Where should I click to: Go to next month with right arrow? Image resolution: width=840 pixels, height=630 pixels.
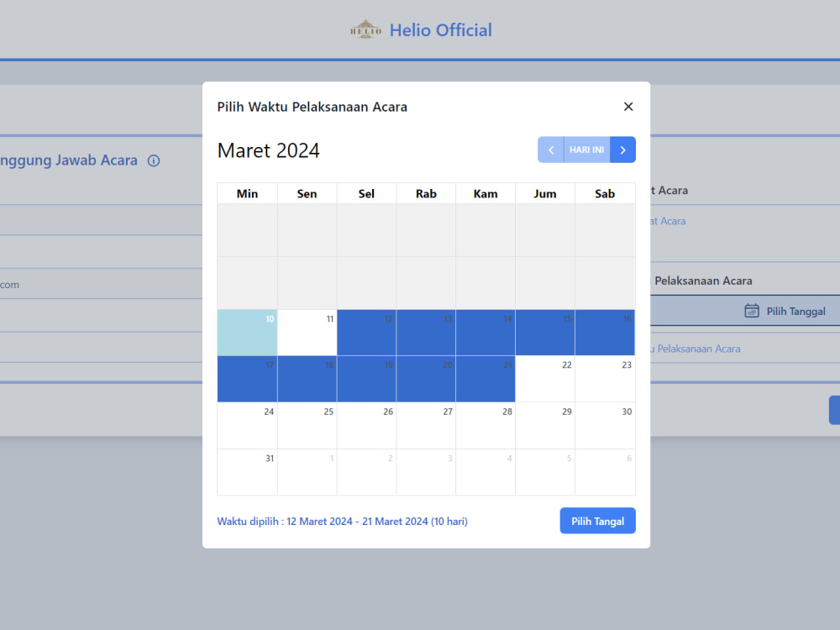point(622,150)
